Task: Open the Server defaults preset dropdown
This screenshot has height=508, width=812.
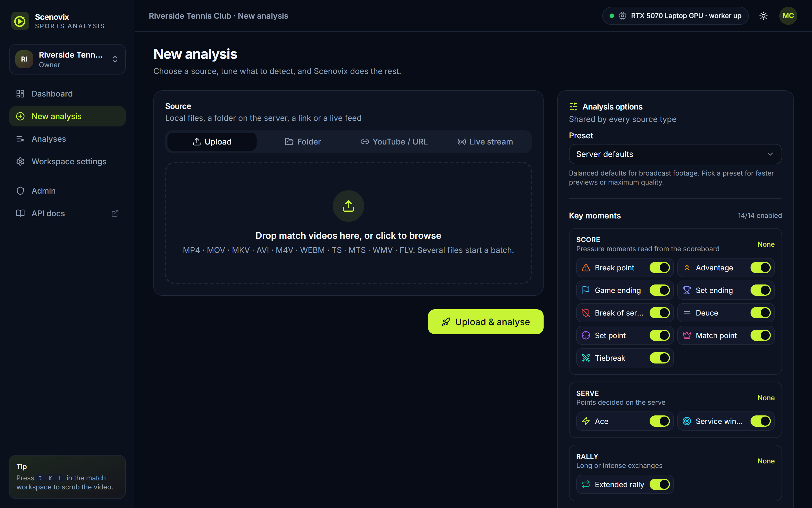Action: click(x=675, y=154)
